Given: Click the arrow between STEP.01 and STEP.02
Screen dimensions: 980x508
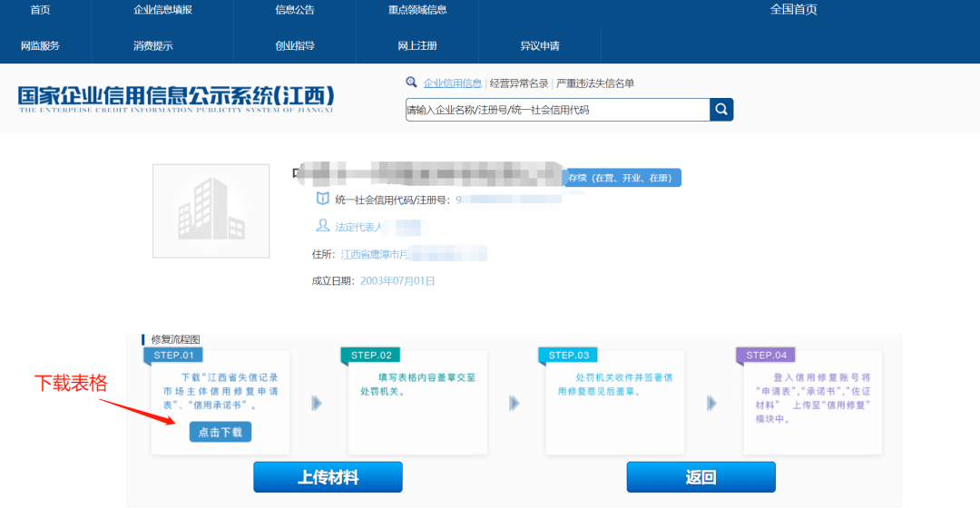Looking at the screenshot, I should tap(317, 403).
